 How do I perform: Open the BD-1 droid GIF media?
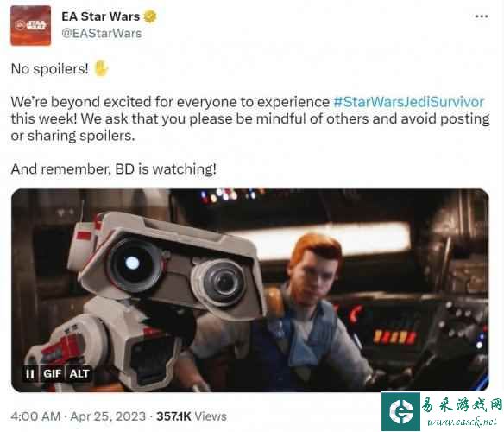pyautogui.click(x=250, y=290)
